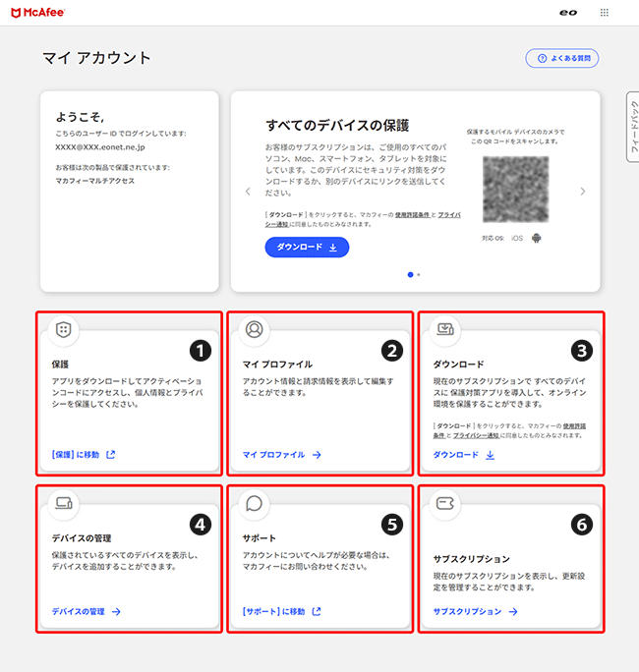Click arrow icon beside マイ プロファイル link
This screenshot has height=672, width=639.
[x=317, y=455]
